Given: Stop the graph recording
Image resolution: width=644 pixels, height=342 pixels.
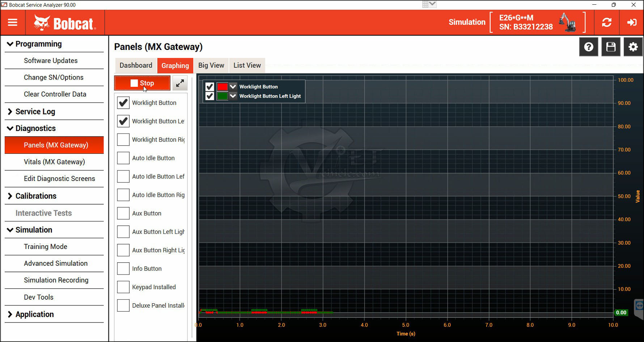Looking at the screenshot, I should [142, 83].
